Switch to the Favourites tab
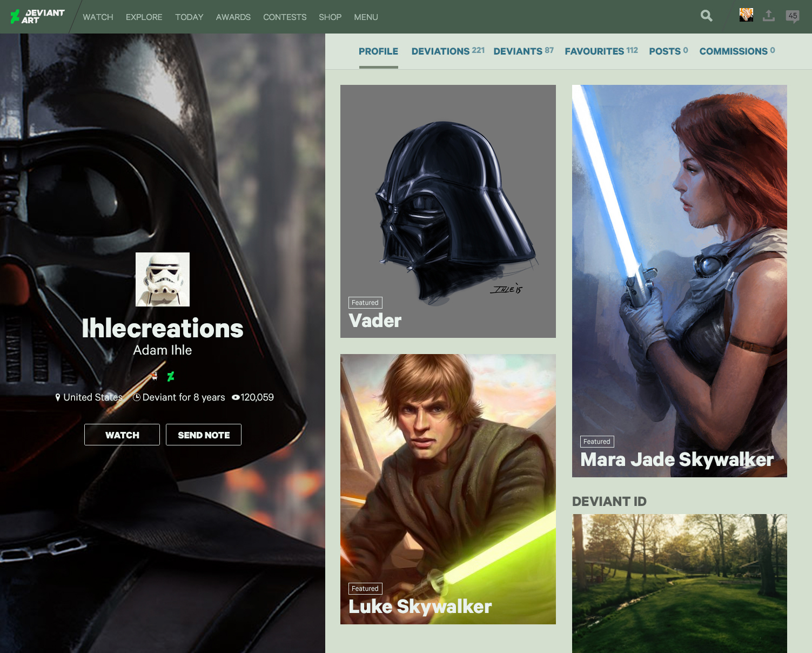The width and height of the screenshot is (812, 653). coord(601,51)
